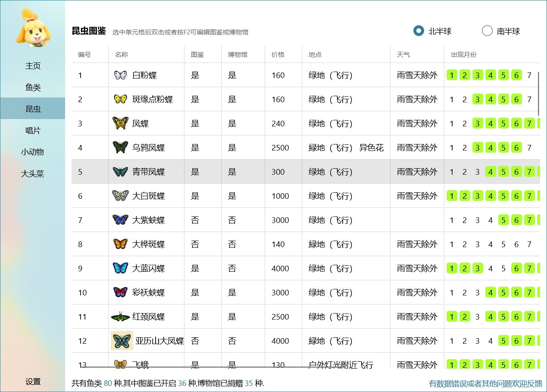Click the 雨雪天除外 cell for 凤蝶
This screenshot has height=392, width=547.
(417, 123)
